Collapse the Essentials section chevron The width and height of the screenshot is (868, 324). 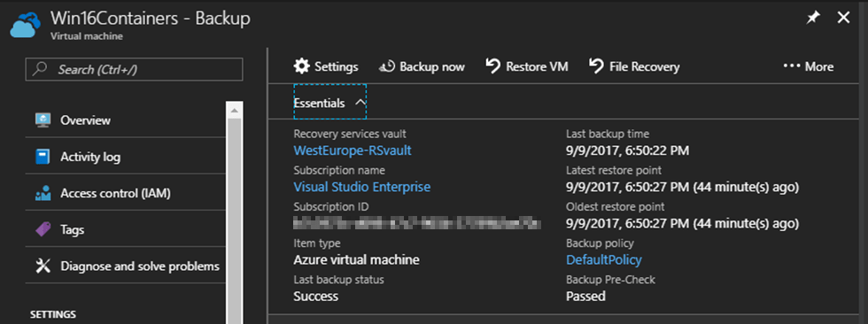360,103
